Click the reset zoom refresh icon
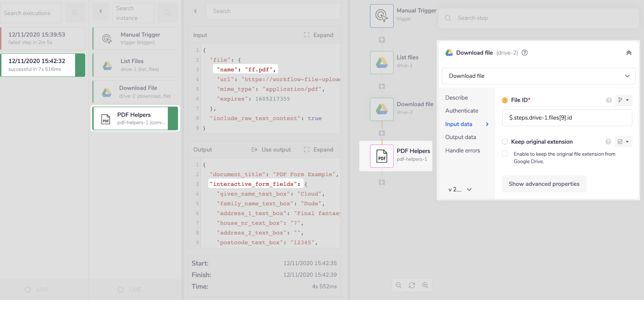644x318 pixels. tap(412, 285)
